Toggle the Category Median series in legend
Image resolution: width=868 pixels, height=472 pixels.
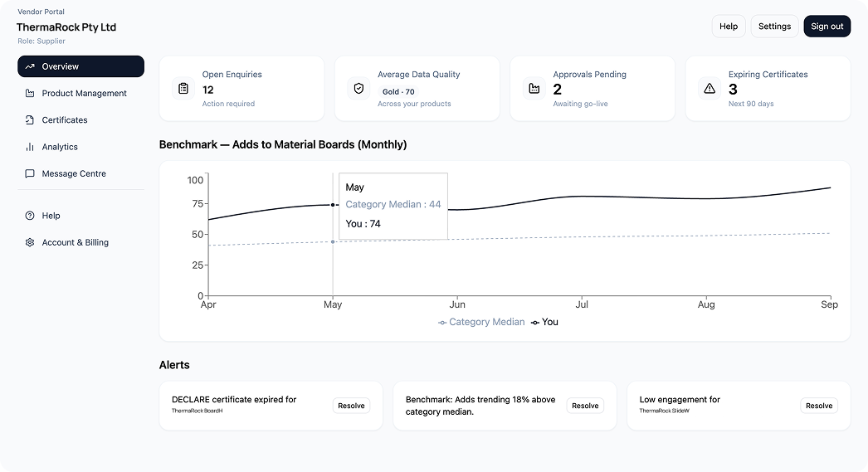[x=481, y=322]
